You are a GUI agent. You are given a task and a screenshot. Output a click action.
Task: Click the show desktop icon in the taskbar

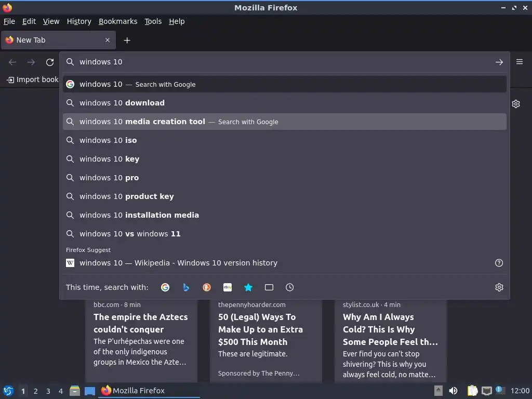(x=90, y=391)
